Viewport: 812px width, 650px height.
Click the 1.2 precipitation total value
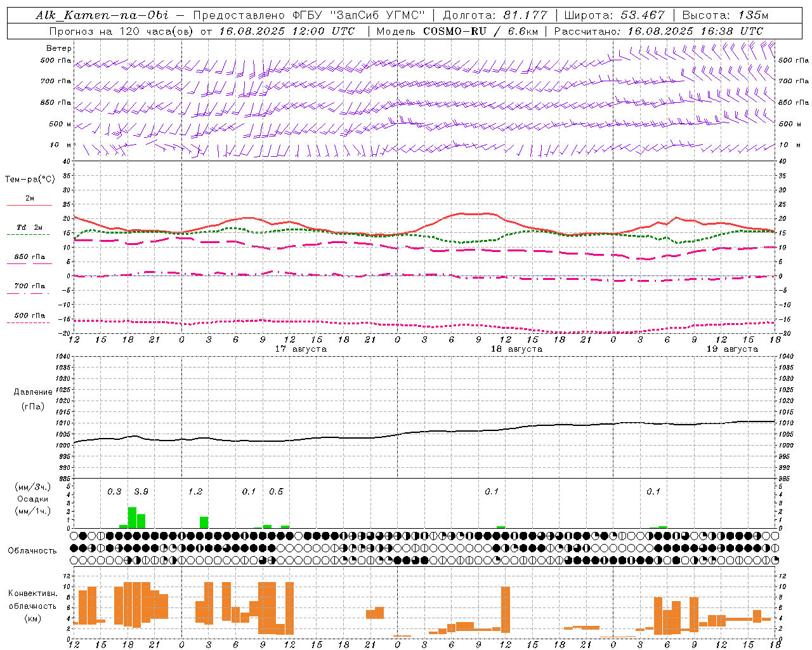(195, 492)
